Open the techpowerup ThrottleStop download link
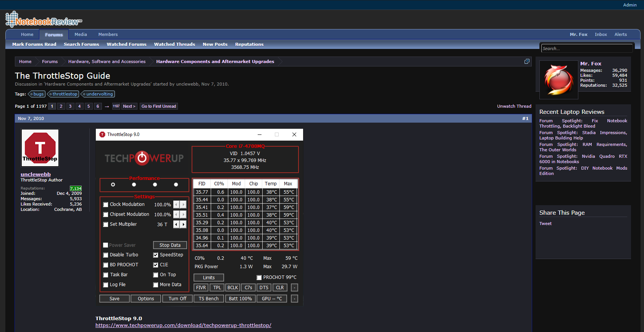The width and height of the screenshot is (644, 332). pyautogui.click(x=183, y=325)
